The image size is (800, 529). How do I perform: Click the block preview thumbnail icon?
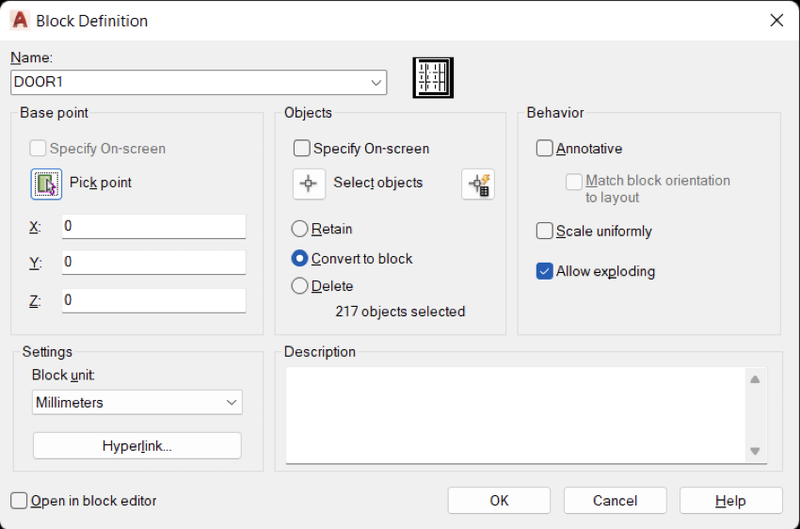(433, 78)
